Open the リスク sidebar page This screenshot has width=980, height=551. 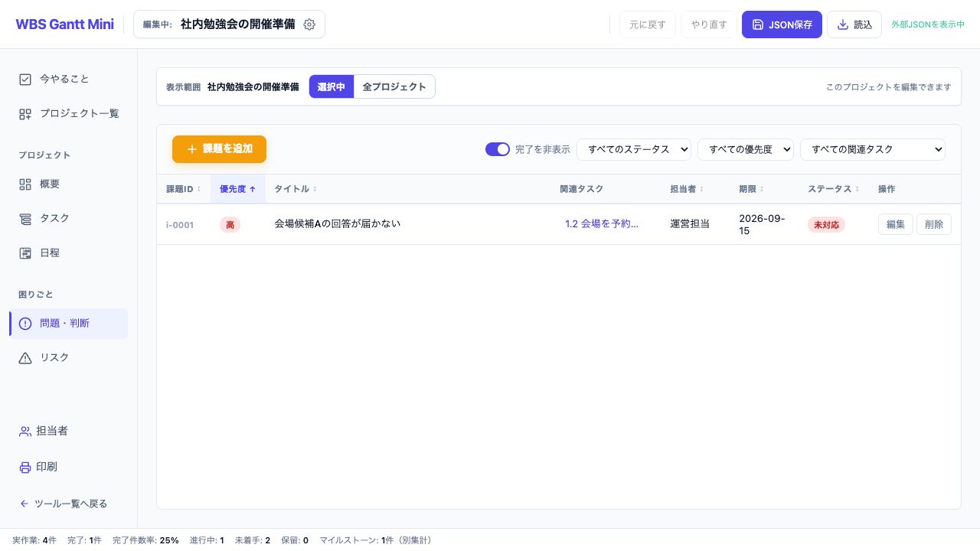[68, 357]
